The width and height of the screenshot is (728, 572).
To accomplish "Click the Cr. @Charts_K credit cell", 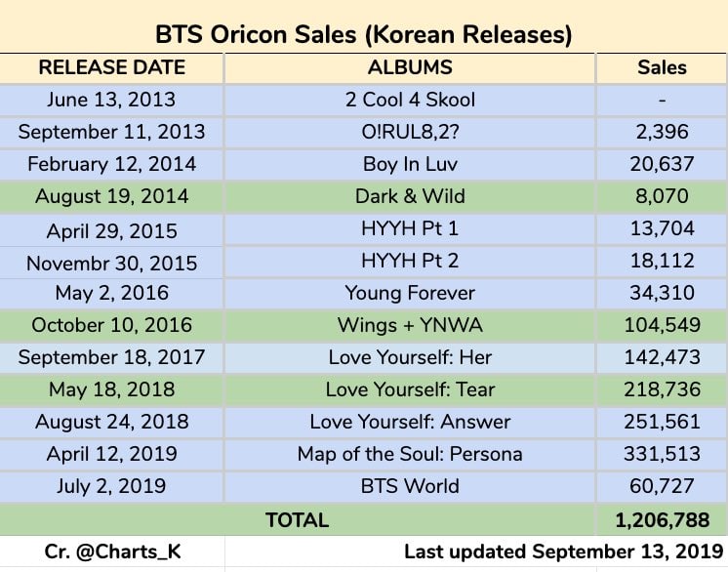I will click(x=111, y=552).
